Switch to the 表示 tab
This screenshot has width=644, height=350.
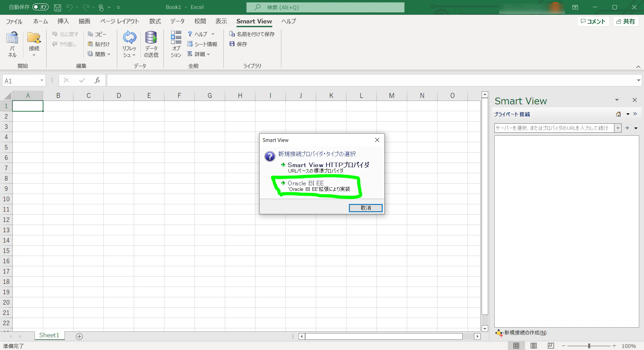[221, 21]
